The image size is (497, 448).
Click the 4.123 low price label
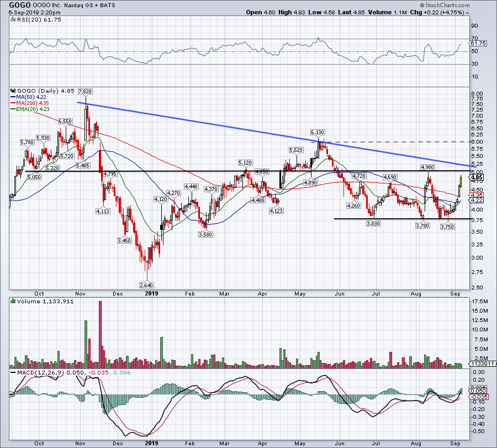pos(276,210)
